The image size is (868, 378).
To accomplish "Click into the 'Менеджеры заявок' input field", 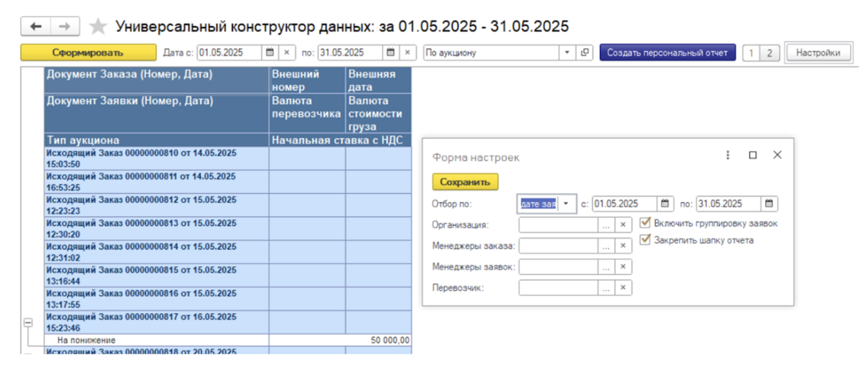I will (559, 267).
